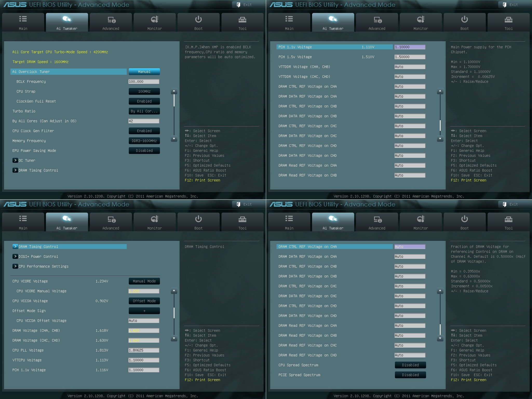Open the Memory Frequency DDR3-1600MHz dropdown
The height and width of the screenshot is (399, 532).
coord(144,141)
